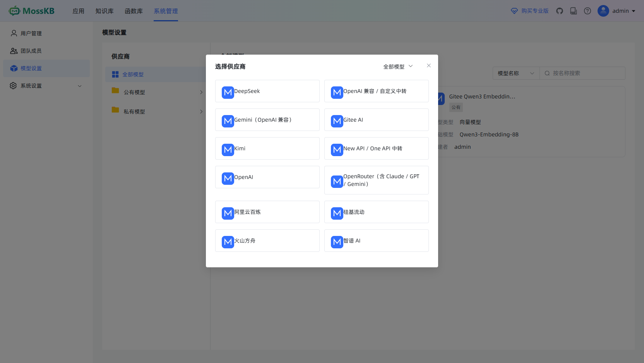Click the 火山方舟 provider icon
This screenshot has height=363, width=644.
(228, 242)
